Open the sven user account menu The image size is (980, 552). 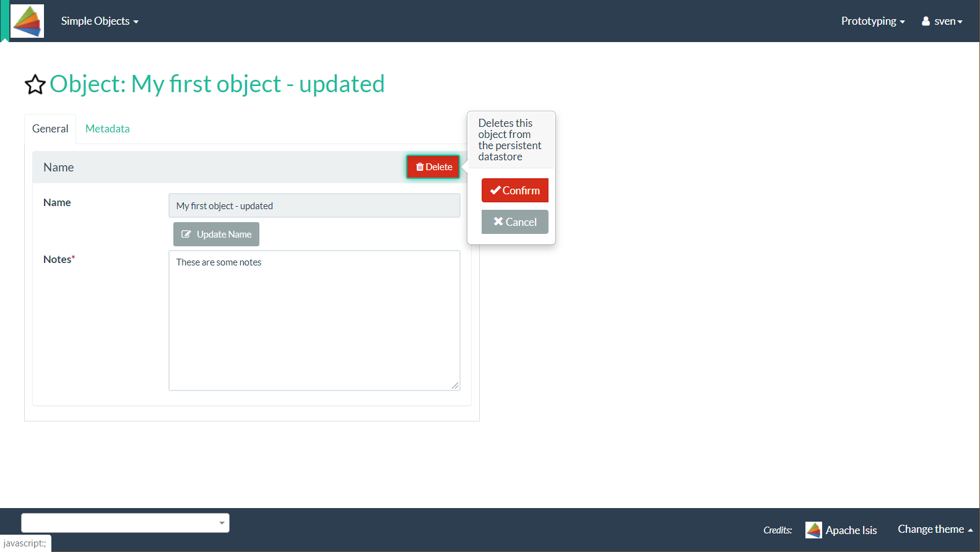[x=942, y=21]
